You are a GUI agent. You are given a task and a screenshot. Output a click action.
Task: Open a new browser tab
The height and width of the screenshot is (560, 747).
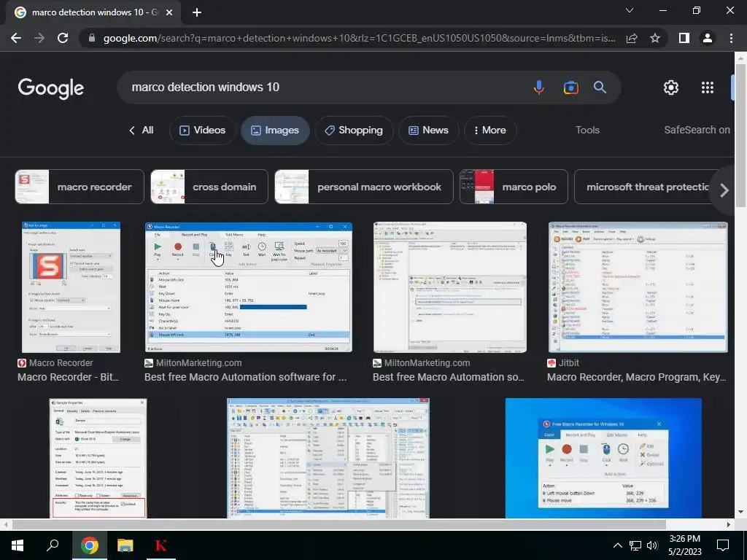[197, 12]
